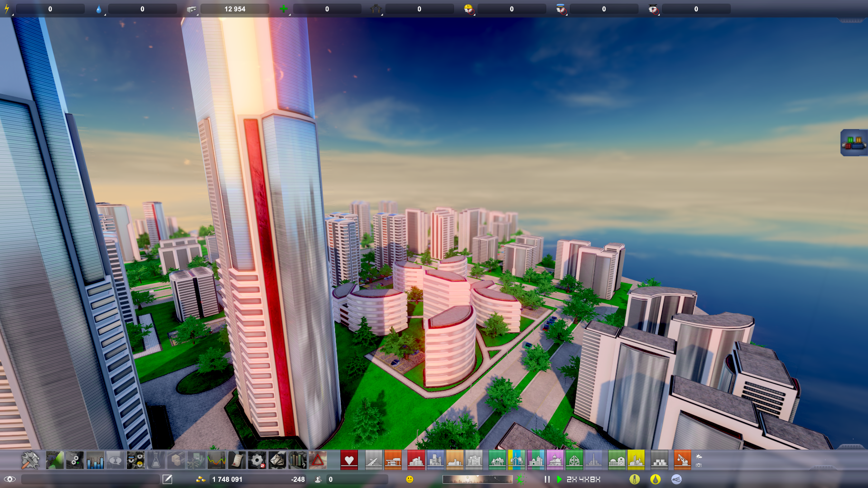Adjust the time-of-day slider

(477, 479)
